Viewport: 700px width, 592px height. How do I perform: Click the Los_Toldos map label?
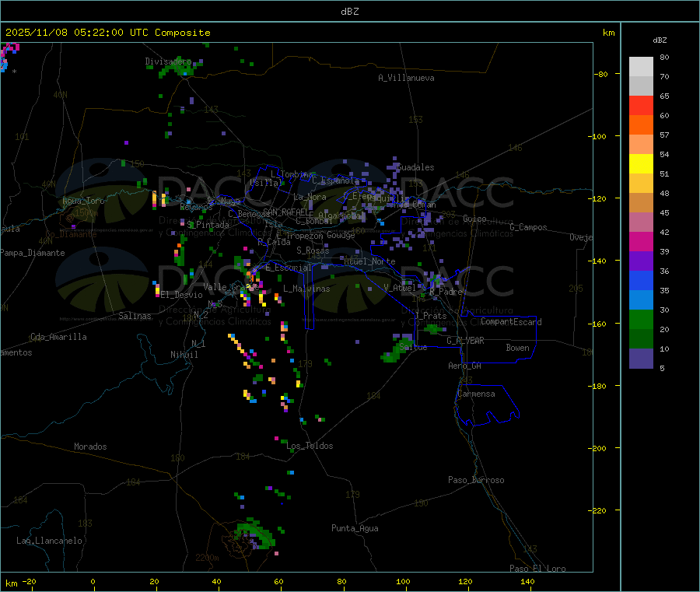(x=310, y=447)
